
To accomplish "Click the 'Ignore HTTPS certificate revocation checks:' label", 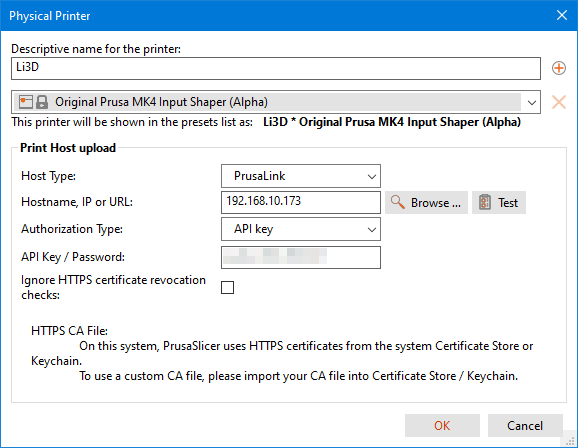I will 114,288.
